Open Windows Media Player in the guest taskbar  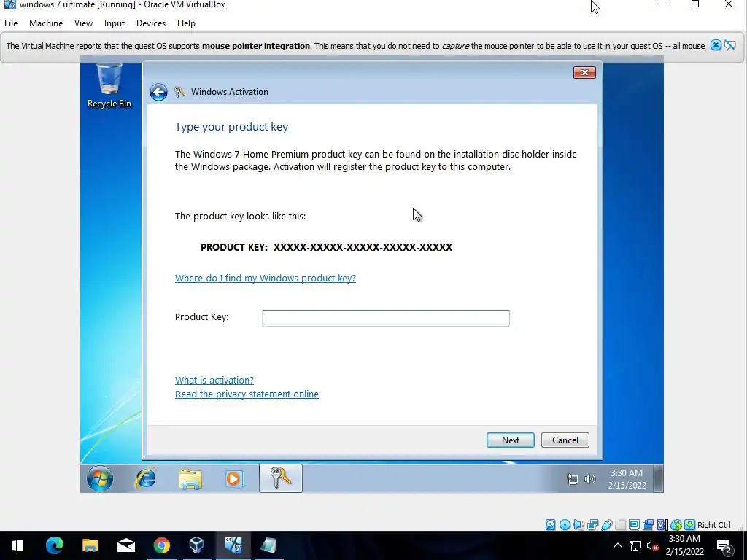click(234, 478)
